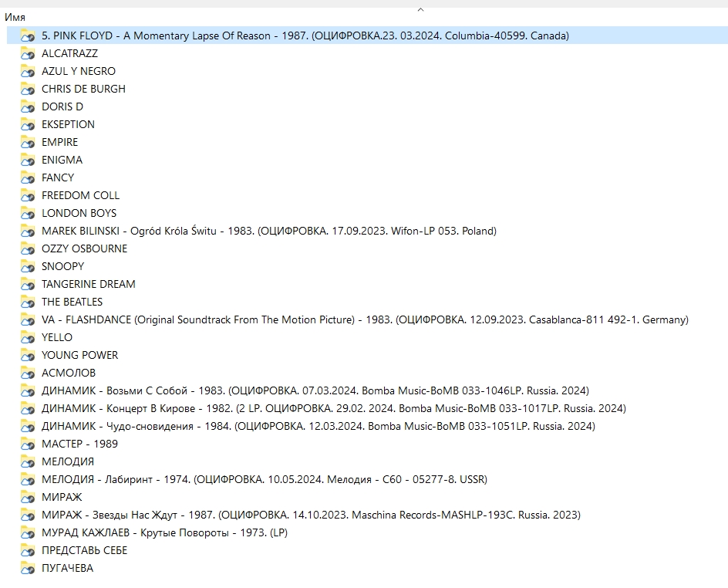This screenshot has height=588, width=728.
Task: Click the OZZY OSBOURNE folder name
Action: click(85, 248)
